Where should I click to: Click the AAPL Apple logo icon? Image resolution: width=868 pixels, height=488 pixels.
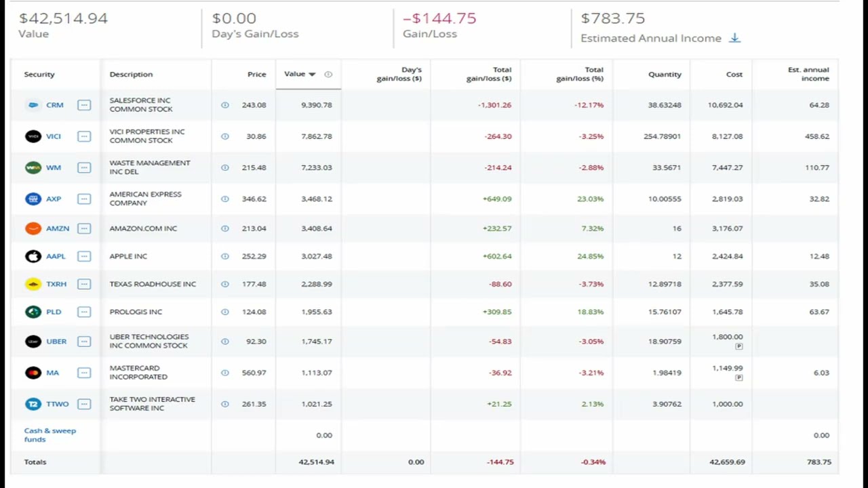coord(33,256)
